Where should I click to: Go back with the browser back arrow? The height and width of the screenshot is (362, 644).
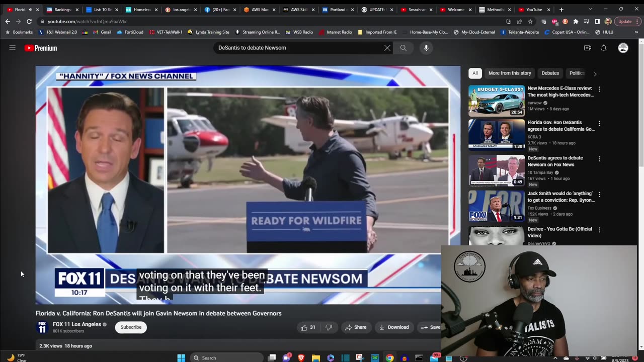pyautogui.click(x=7, y=21)
